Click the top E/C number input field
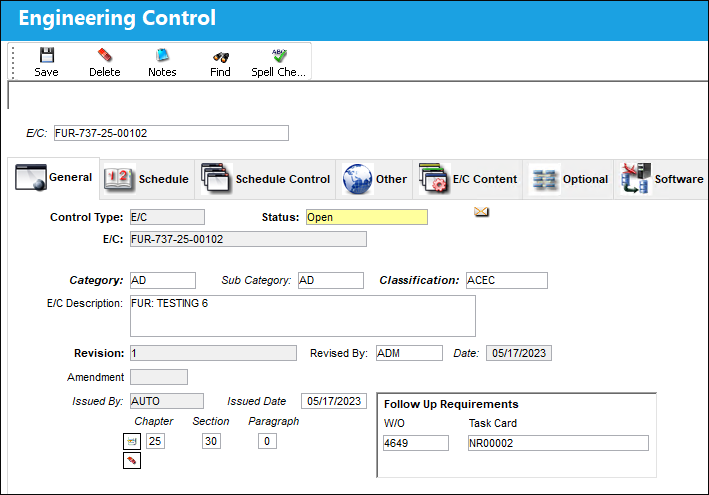This screenshot has width=709, height=495. point(171,133)
